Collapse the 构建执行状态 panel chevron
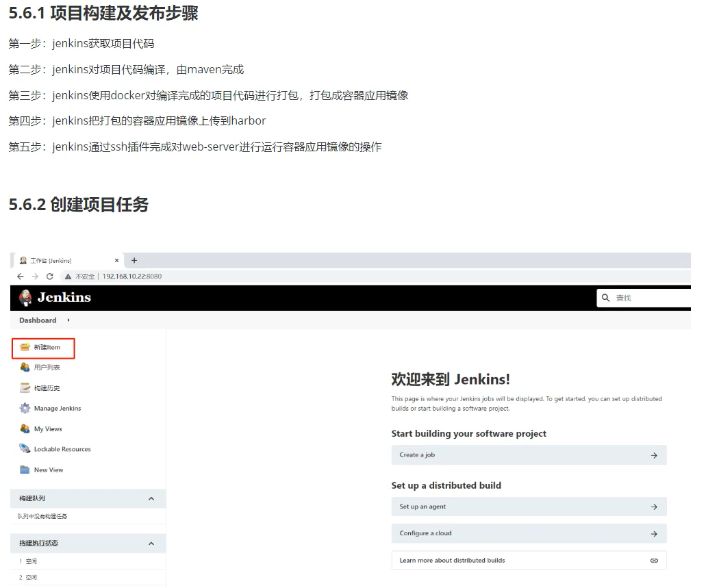This screenshot has height=588, width=706. (151, 544)
